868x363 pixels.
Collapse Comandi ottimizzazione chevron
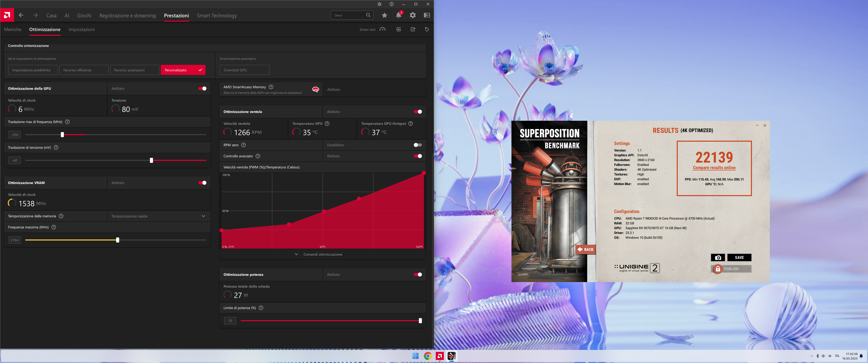[296, 254]
